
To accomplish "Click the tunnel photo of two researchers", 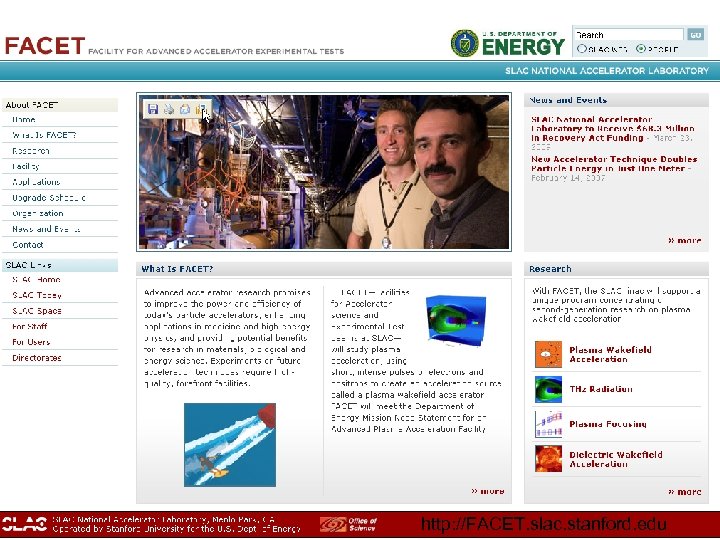I will click(324, 172).
